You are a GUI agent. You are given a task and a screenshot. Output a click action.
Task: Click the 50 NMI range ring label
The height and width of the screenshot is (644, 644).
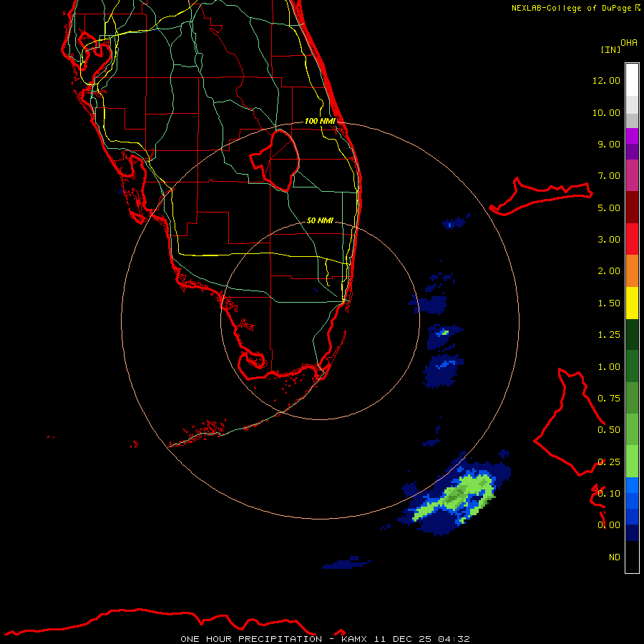tap(320, 220)
